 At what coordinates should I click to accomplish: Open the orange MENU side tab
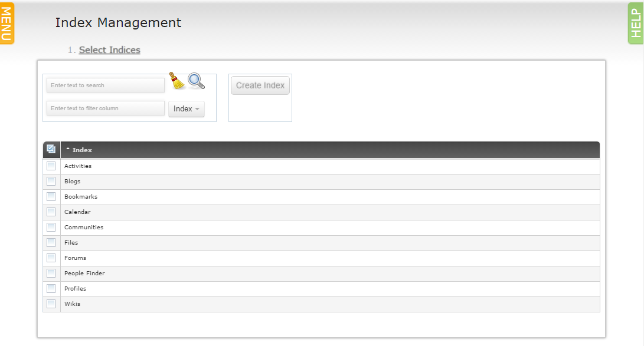coord(7,24)
